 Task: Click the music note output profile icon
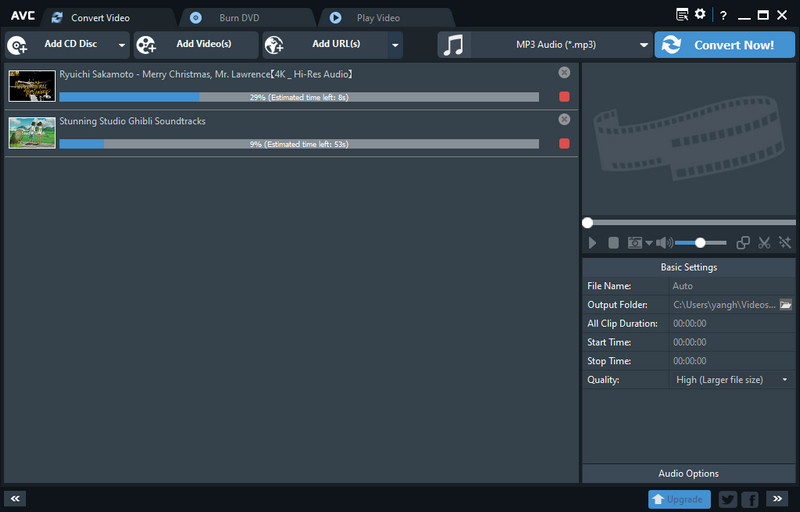click(454, 45)
